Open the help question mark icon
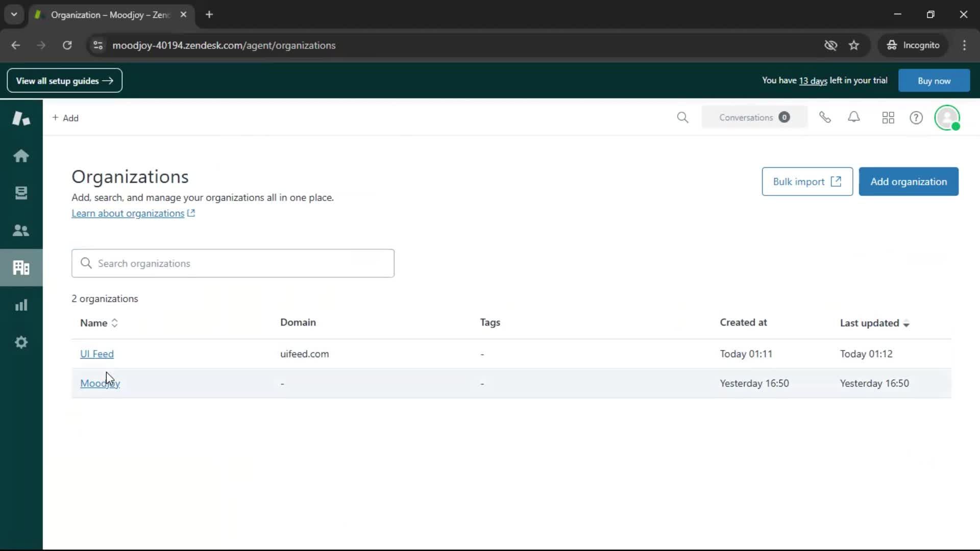 tap(916, 118)
